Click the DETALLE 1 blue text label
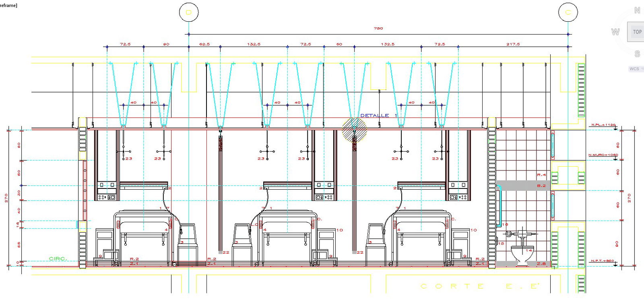Screen dimensions: 644x299 [x=378, y=115]
